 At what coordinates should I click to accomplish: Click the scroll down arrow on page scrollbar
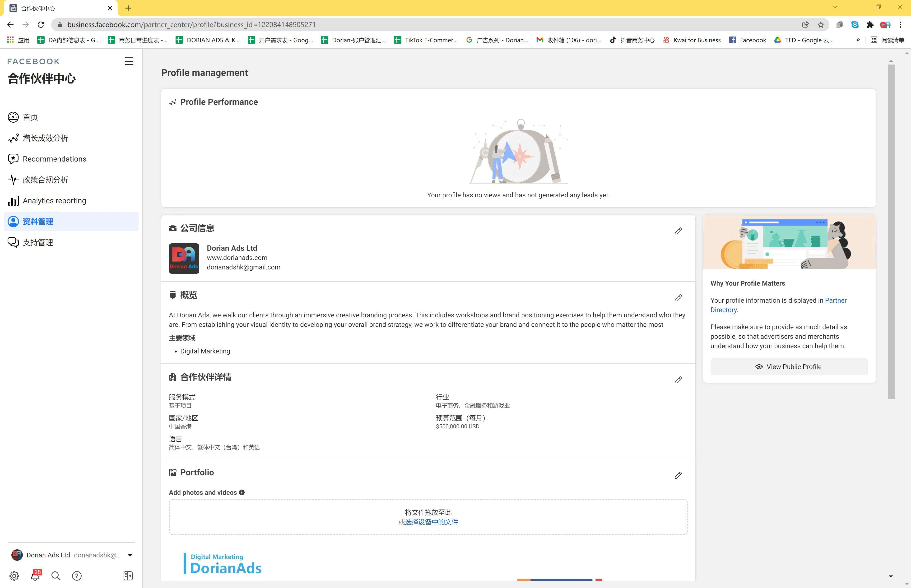(x=891, y=576)
